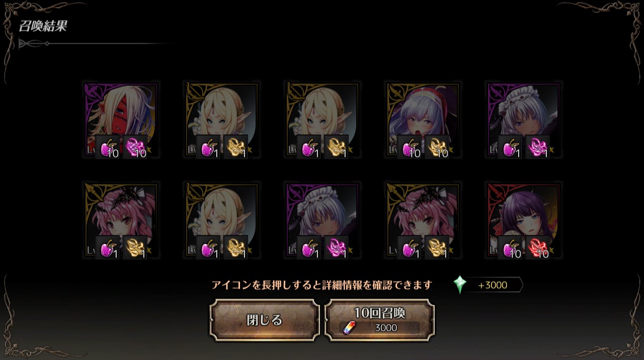Click the green crystal currency icon
Image resolution: width=644 pixels, height=360 pixels.
tap(460, 285)
